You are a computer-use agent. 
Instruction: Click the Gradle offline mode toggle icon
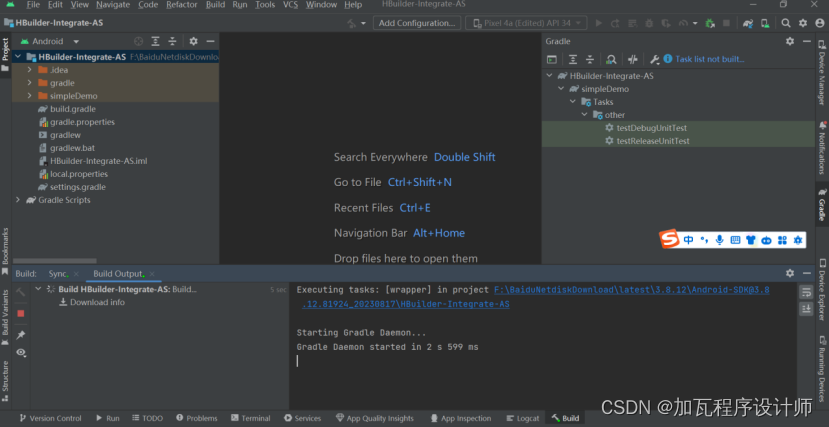[632, 59]
